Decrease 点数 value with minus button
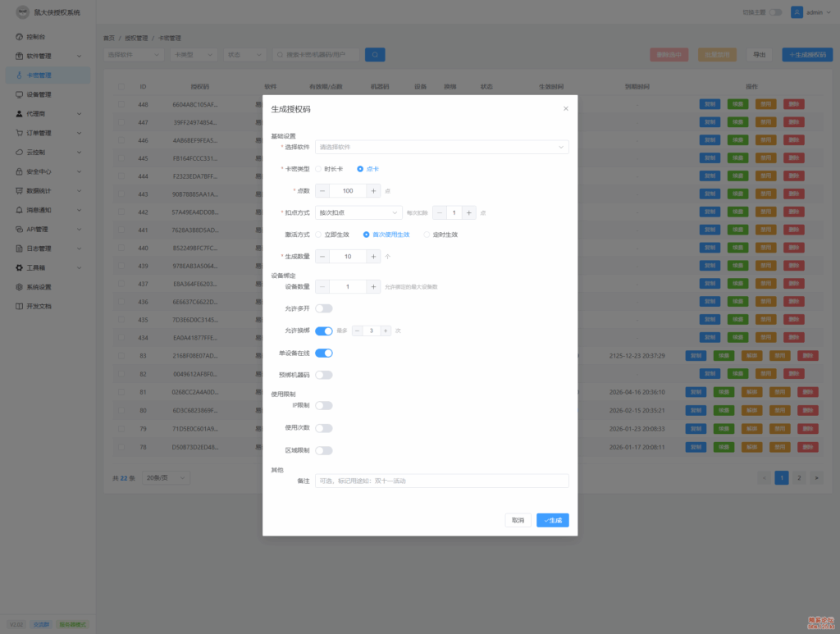840x634 pixels. click(322, 190)
